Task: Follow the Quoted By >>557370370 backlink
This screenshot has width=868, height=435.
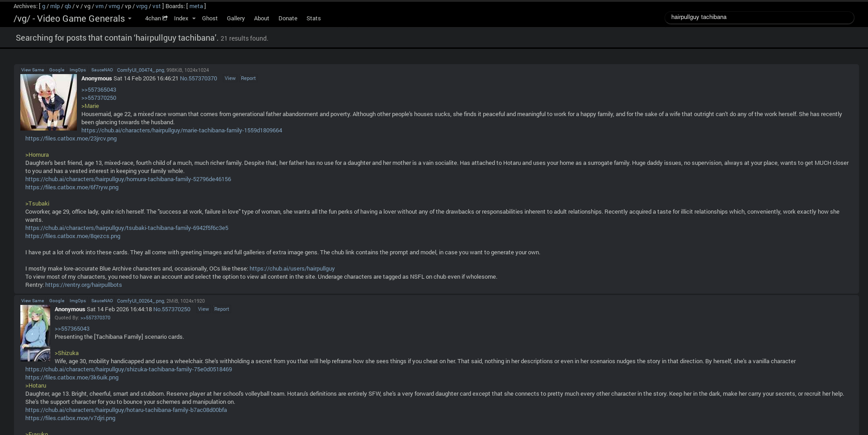Action: (95, 318)
